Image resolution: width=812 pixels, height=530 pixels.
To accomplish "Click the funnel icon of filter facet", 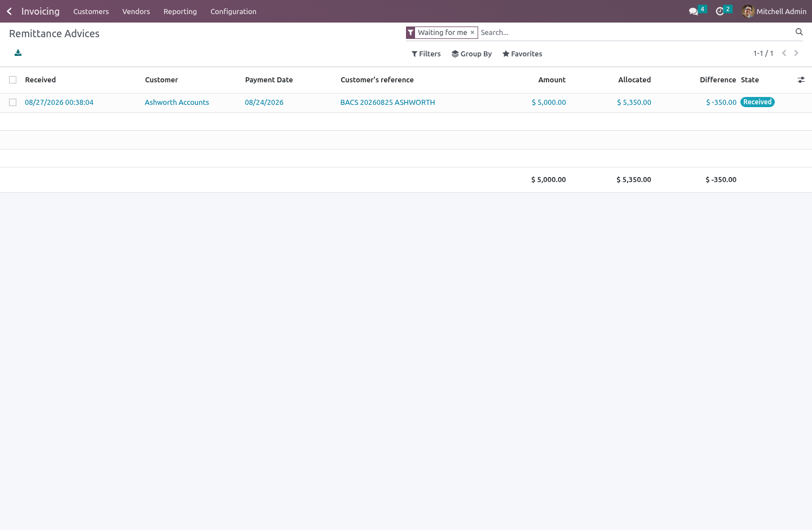I will pyautogui.click(x=411, y=33).
